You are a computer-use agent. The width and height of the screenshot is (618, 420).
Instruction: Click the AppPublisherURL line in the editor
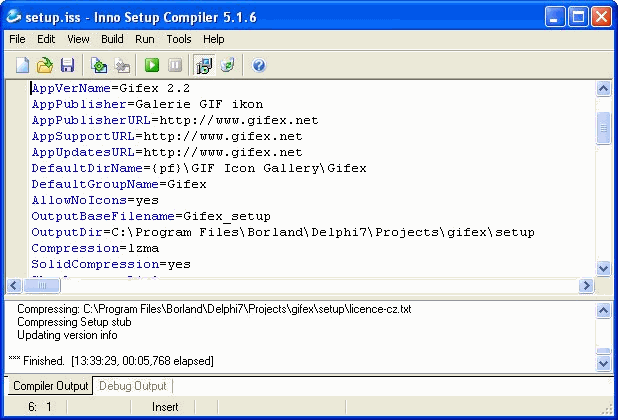tap(175, 120)
